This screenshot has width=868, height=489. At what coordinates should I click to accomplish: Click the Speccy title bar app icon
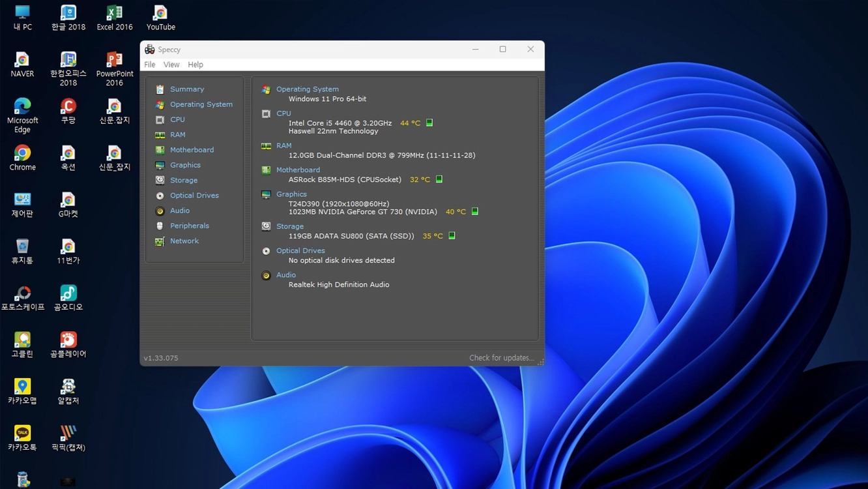[150, 50]
